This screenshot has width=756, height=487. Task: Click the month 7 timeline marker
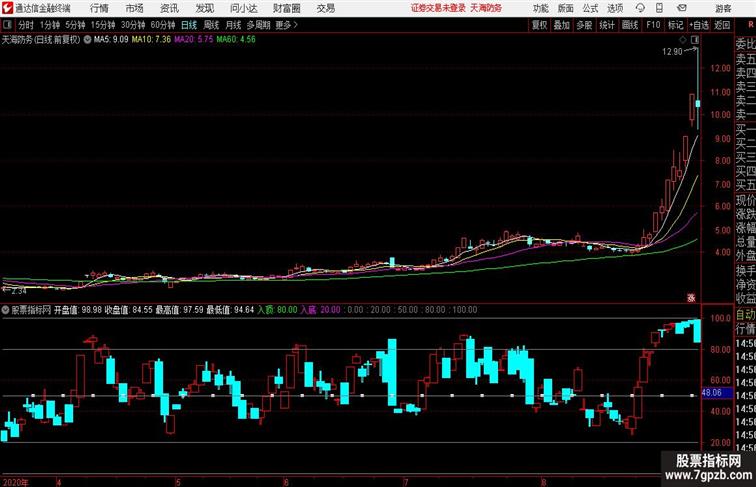pos(406,482)
